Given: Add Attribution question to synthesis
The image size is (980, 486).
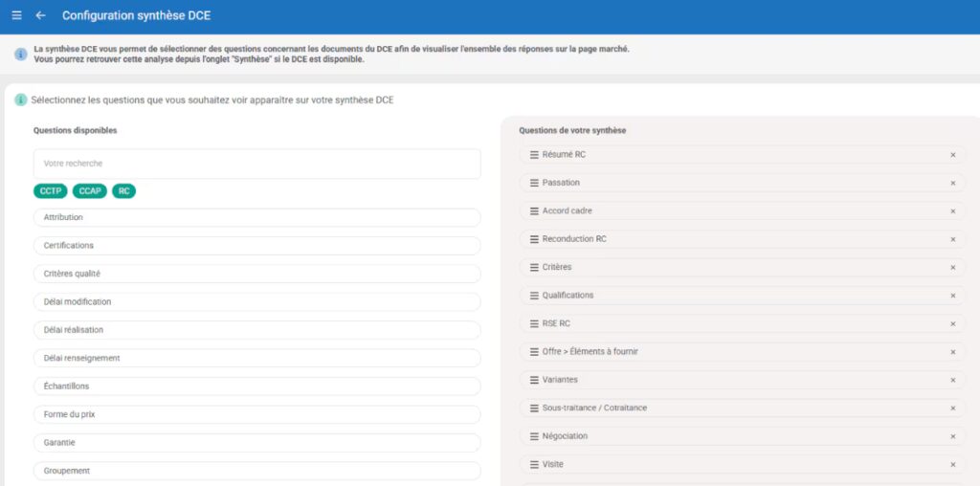Looking at the screenshot, I should [256, 218].
